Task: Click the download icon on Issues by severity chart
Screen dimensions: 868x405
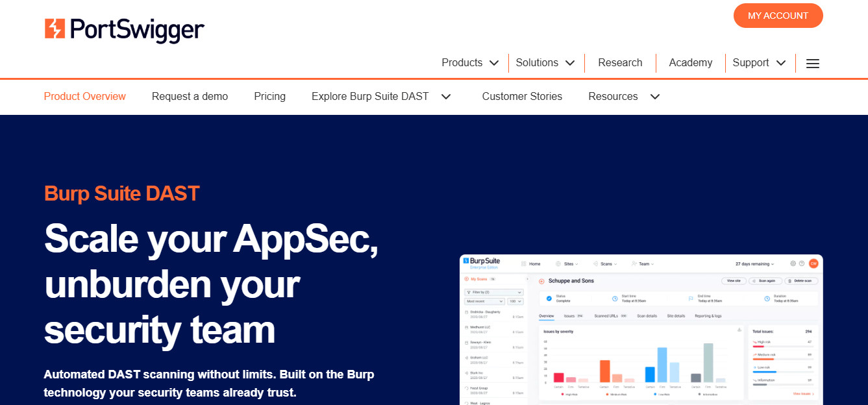Action: [740, 329]
